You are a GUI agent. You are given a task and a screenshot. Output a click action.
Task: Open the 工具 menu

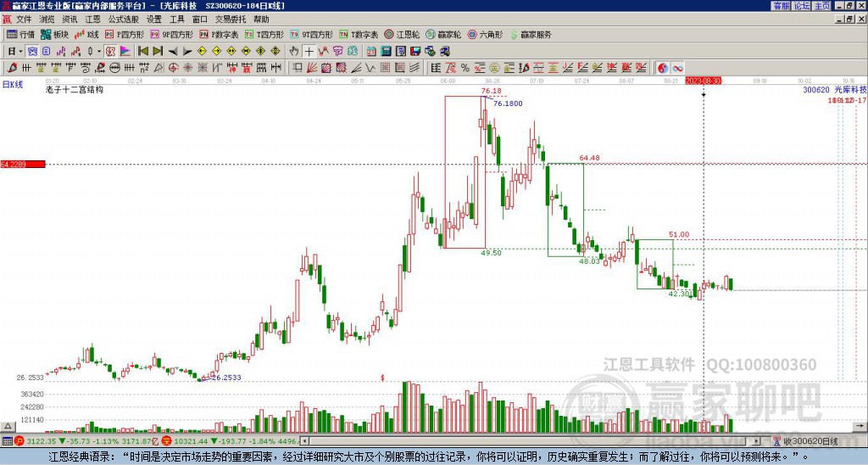[x=176, y=20]
